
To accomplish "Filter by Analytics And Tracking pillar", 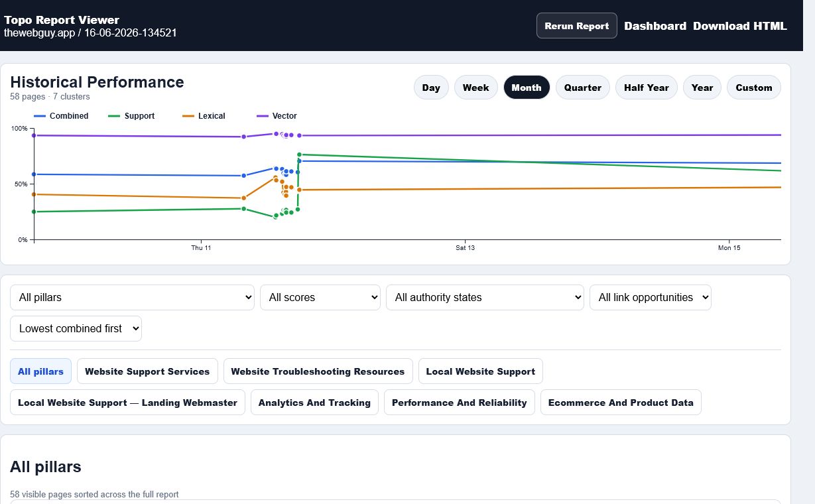I will pyautogui.click(x=314, y=403).
